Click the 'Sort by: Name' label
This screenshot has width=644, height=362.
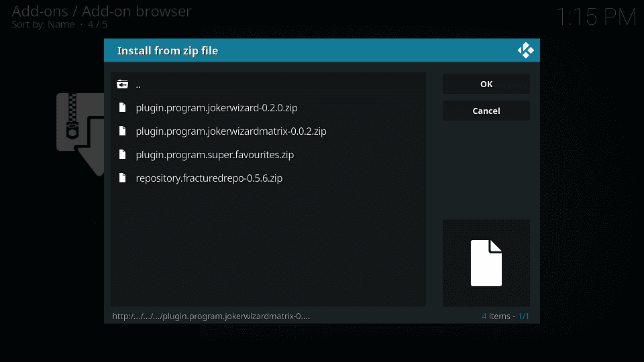43,25
